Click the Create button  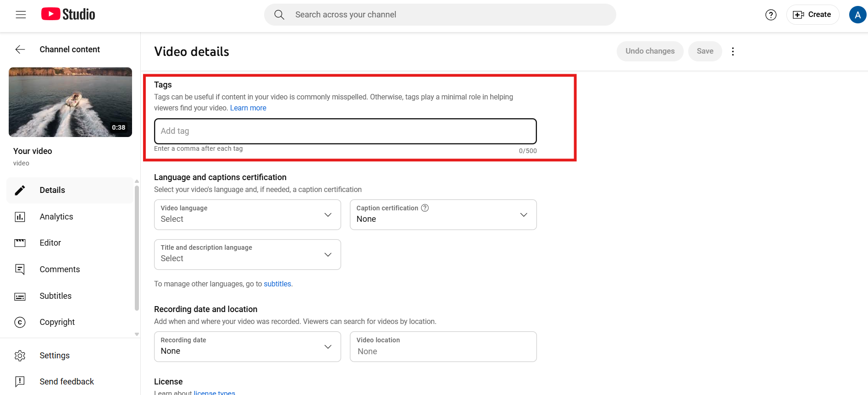[813, 15]
